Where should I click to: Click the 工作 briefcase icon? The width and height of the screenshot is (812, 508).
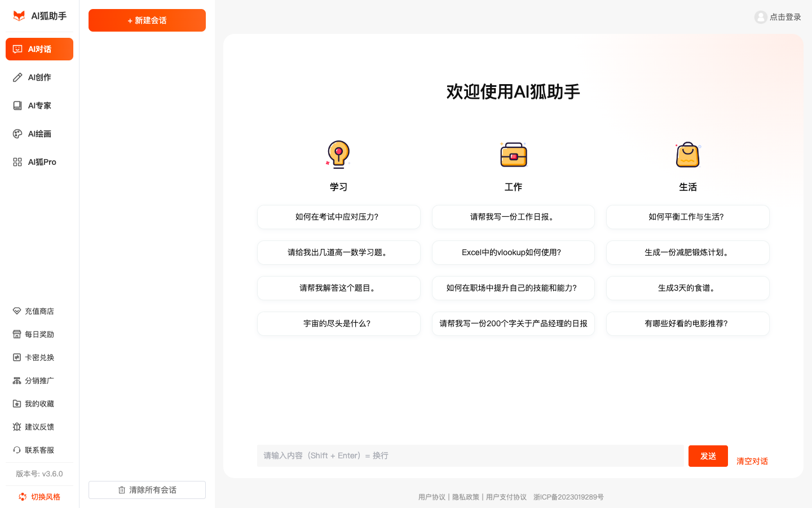[513, 155]
